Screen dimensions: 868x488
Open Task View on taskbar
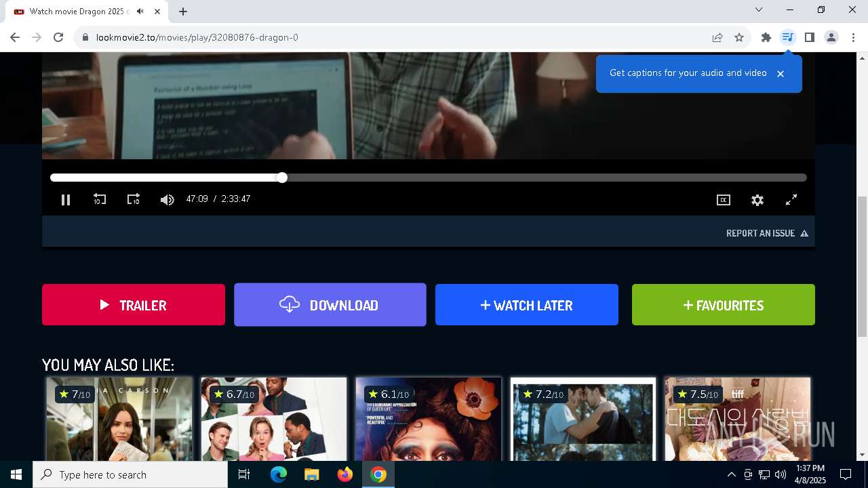244,474
